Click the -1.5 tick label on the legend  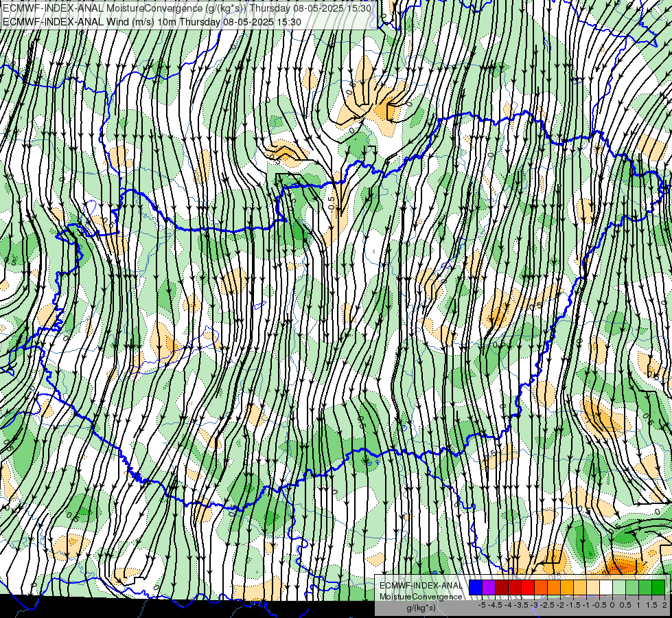click(x=573, y=605)
